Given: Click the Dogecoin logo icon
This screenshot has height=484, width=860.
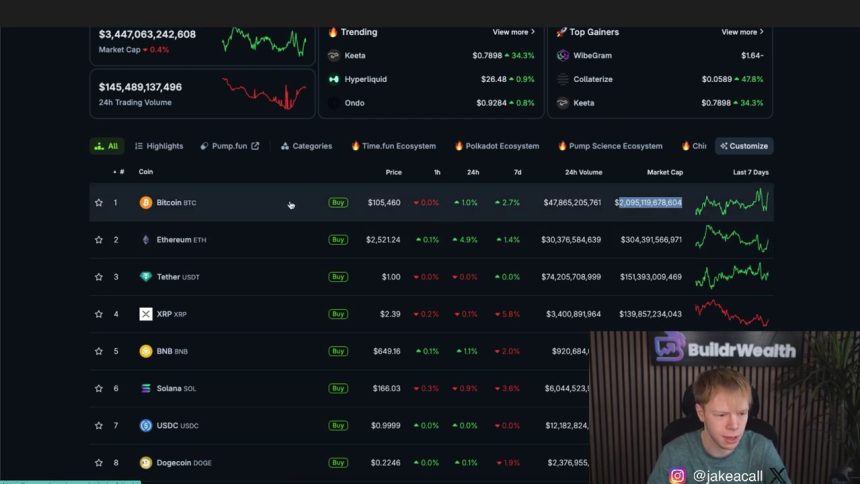Looking at the screenshot, I should click(146, 462).
